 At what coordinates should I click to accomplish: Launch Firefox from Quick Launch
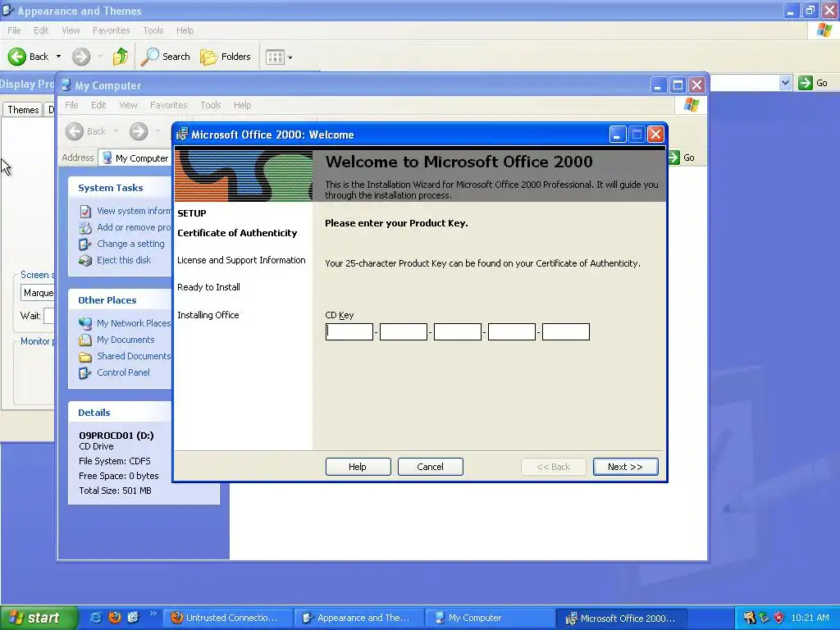click(x=114, y=618)
